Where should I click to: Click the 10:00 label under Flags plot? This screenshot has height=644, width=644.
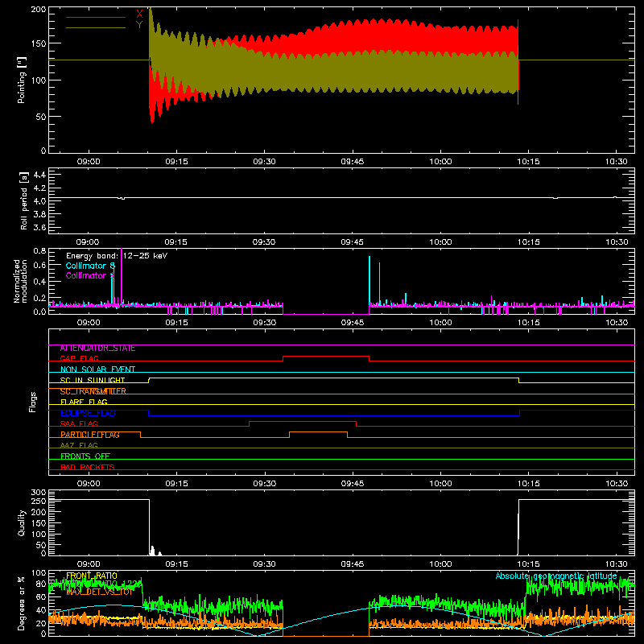click(440, 484)
